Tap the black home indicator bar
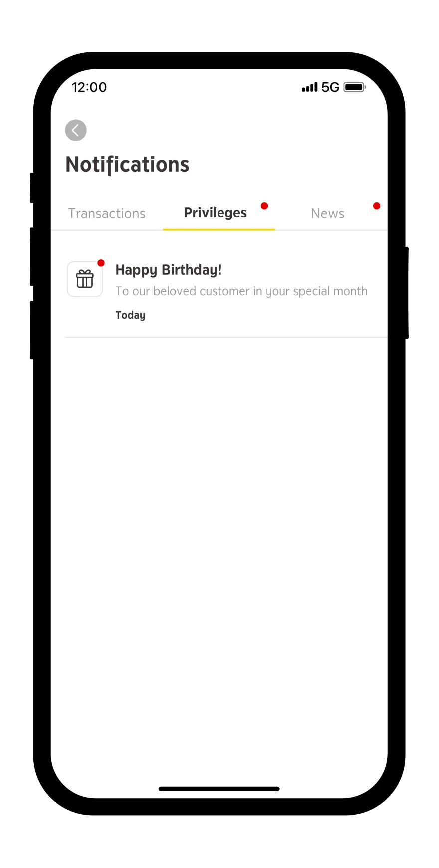The image size is (439, 868). point(219,789)
